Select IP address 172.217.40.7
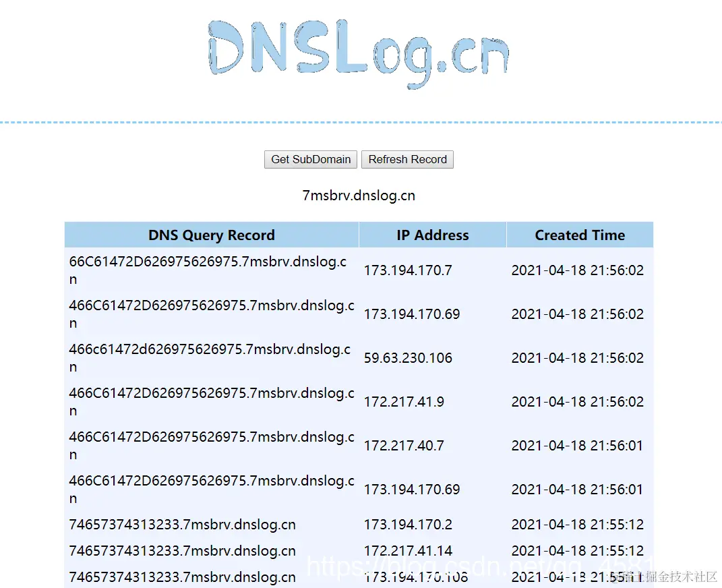The image size is (722, 588). click(404, 446)
